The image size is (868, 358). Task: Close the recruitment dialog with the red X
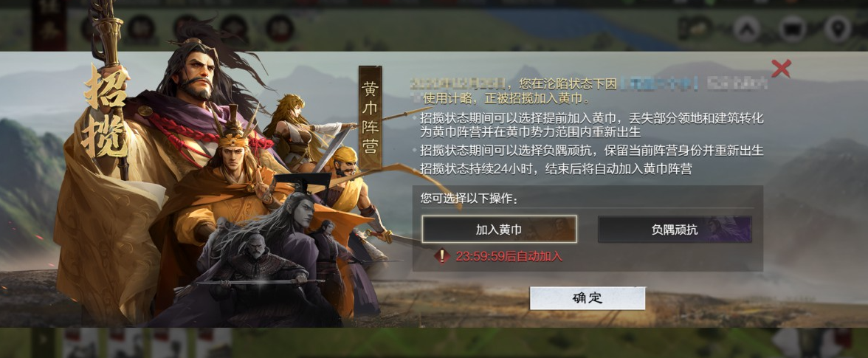coord(781,69)
